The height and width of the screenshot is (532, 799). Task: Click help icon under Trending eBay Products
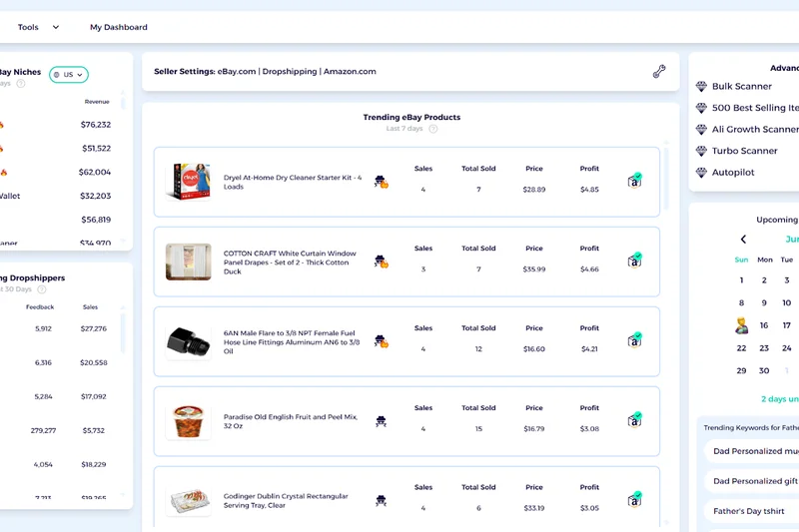(x=432, y=129)
